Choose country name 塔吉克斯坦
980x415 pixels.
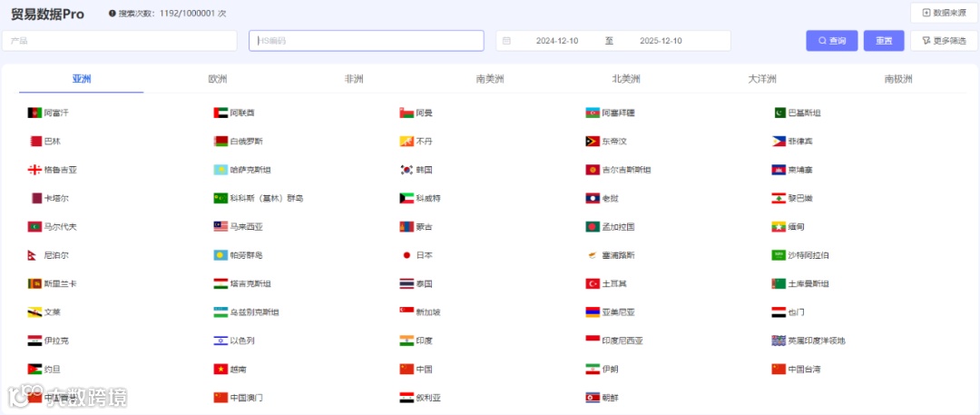click(x=250, y=283)
